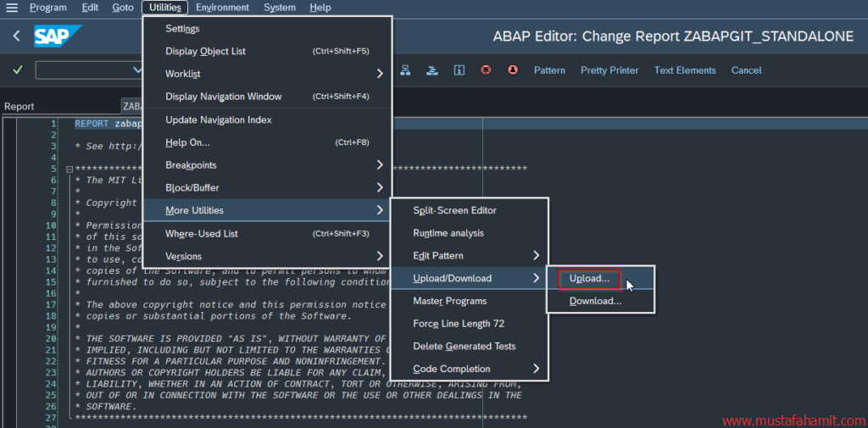Select Where-Used List menu item
The image size is (868, 428).
coord(202,233)
